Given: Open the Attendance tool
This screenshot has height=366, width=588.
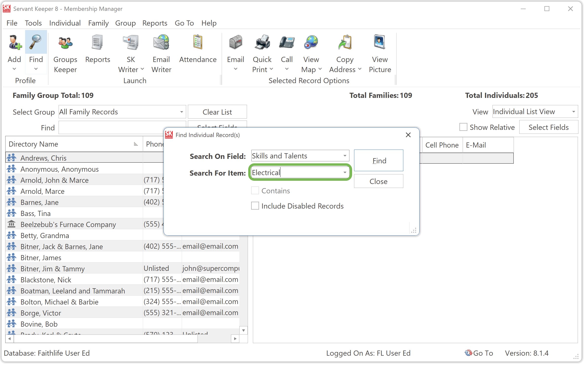Looking at the screenshot, I should [x=198, y=48].
